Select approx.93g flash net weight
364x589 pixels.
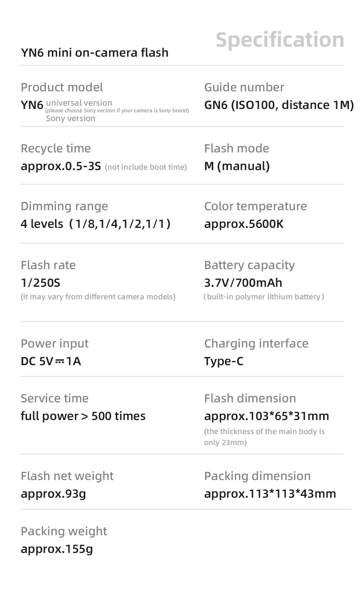[53, 494]
